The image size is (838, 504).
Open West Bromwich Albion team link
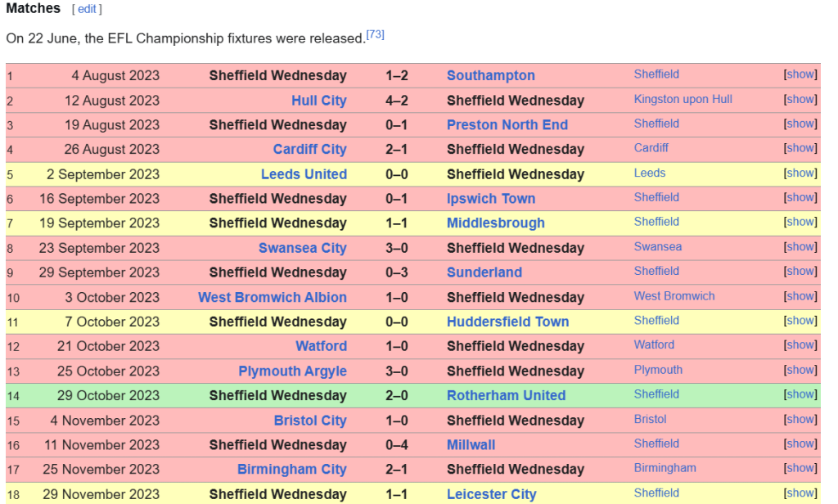273,297
